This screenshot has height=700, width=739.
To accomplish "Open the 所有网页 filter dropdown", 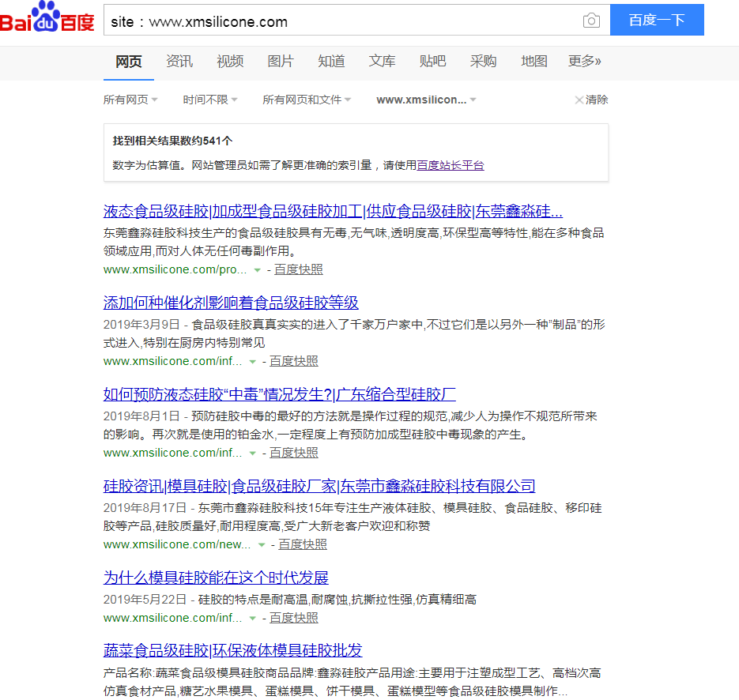I will (130, 100).
